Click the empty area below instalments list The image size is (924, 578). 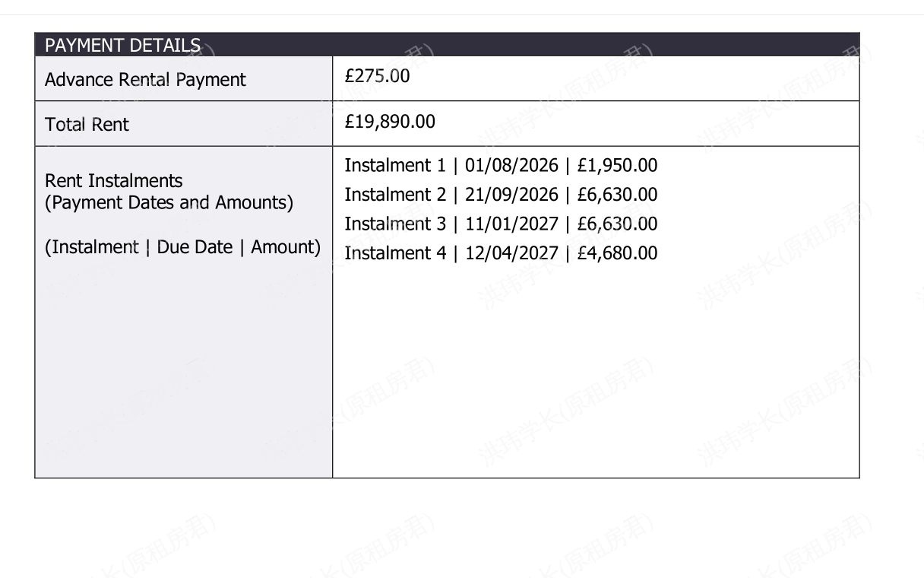click(596, 373)
